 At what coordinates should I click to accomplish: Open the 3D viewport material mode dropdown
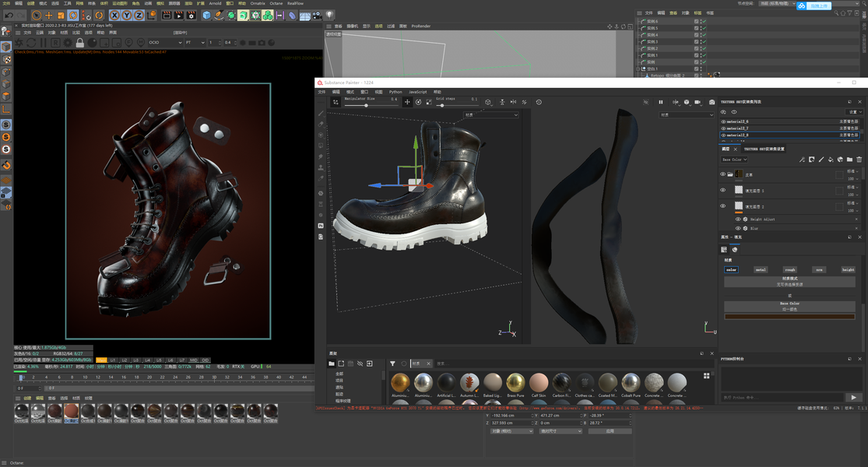tap(490, 115)
